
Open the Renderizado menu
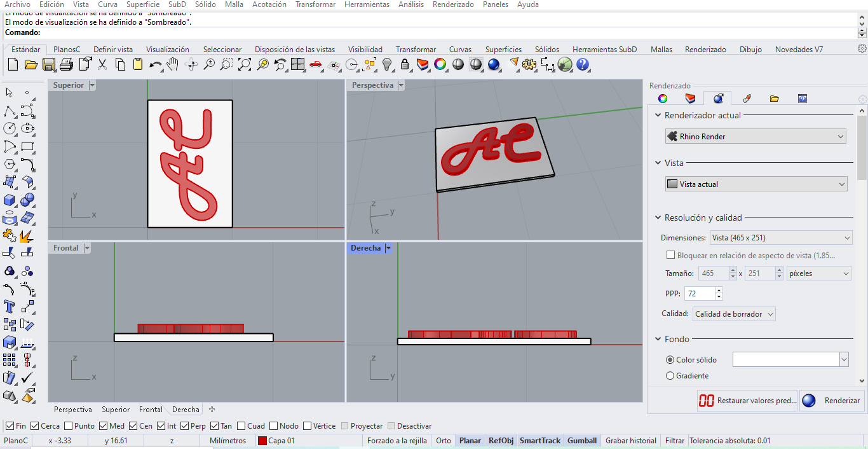coord(453,4)
